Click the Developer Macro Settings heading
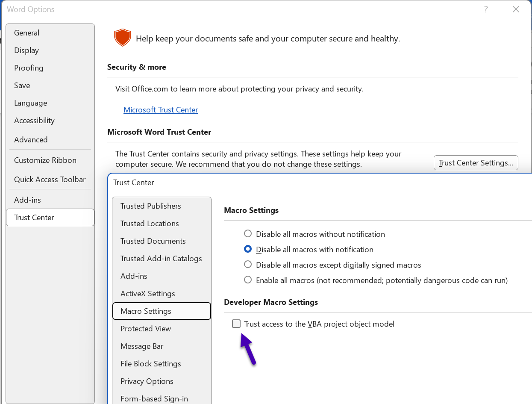This screenshot has height=404, width=532. pyautogui.click(x=271, y=302)
